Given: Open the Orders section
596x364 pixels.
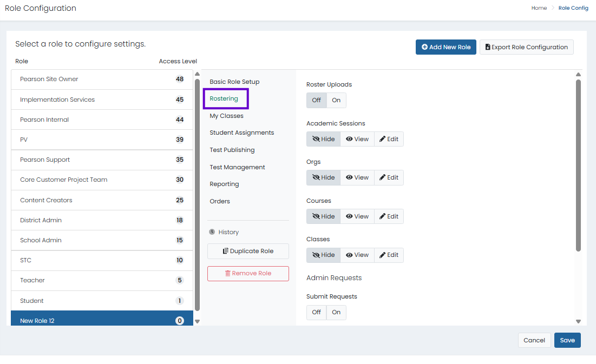Looking at the screenshot, I should tap(220, 201).
